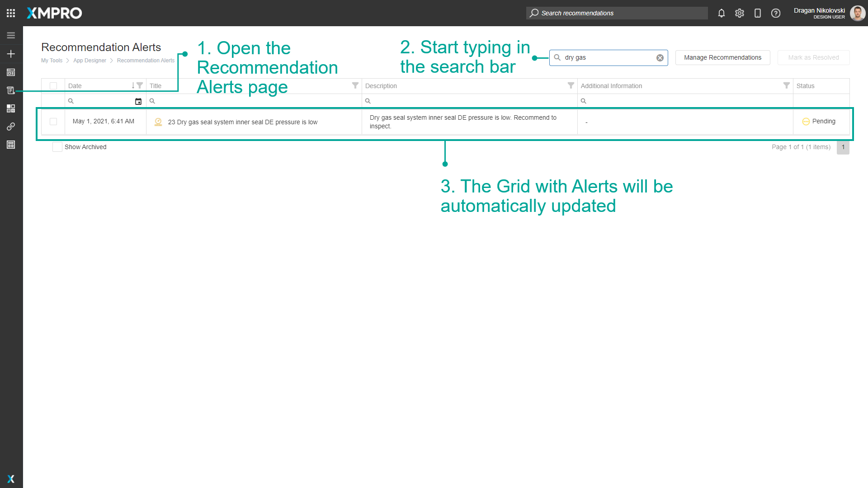The width and height of the screenshot is (868, 488).
Task: Open the Date column filter
Action: [140, 85]
